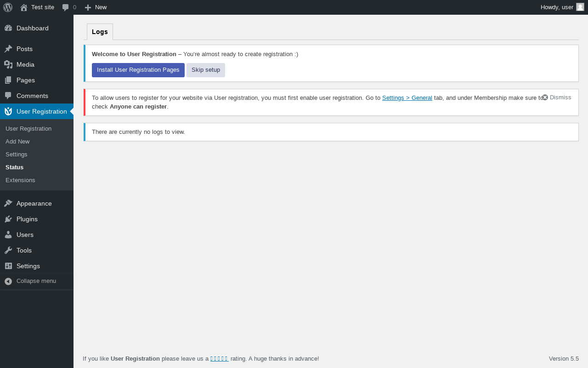This screenshot has height=368, width=588.
Task: Open the Dashboard menu
Action: click(33, 28)
